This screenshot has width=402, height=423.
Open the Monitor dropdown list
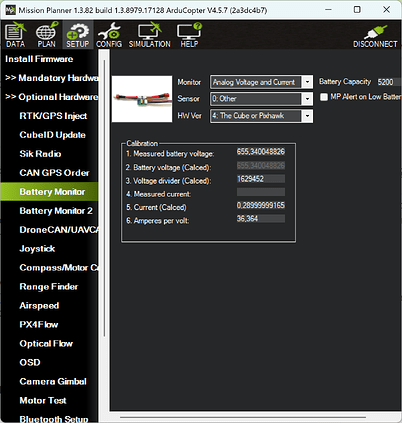click(x=261, y=82)
